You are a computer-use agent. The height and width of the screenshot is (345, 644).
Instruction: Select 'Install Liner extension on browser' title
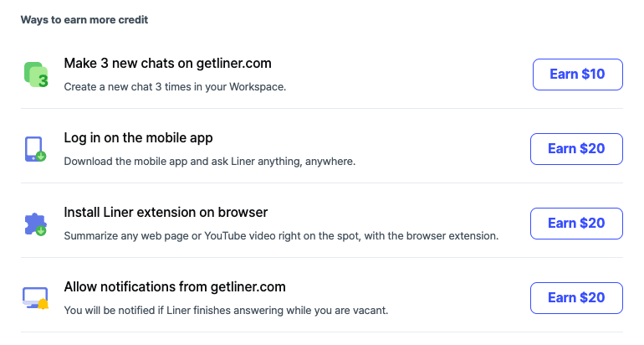[166, 213]
